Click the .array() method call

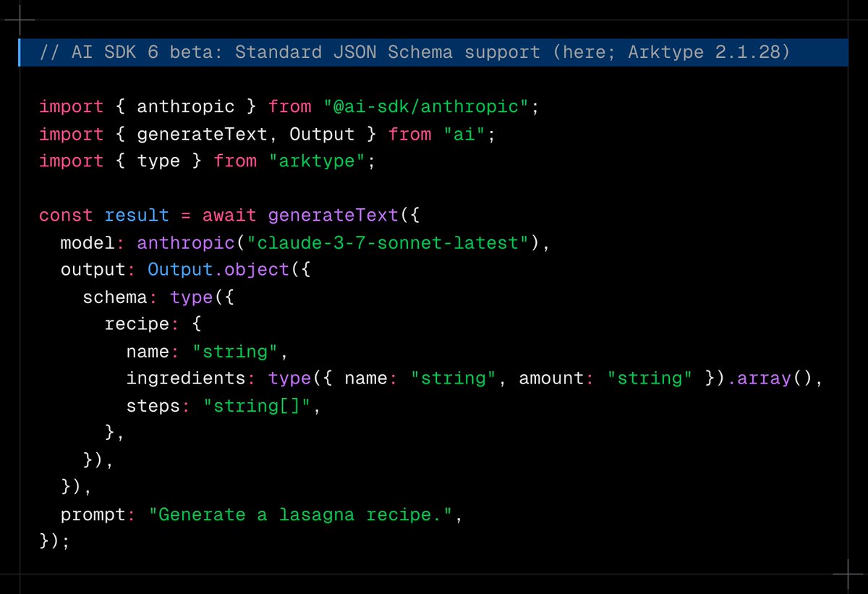tap(765, 378)
